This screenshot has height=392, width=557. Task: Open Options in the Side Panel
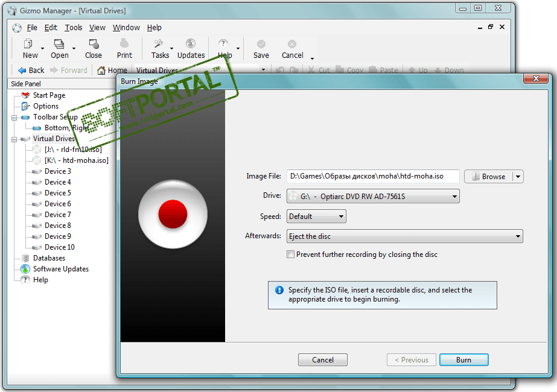pyautogui.click(x=45, y=106)
